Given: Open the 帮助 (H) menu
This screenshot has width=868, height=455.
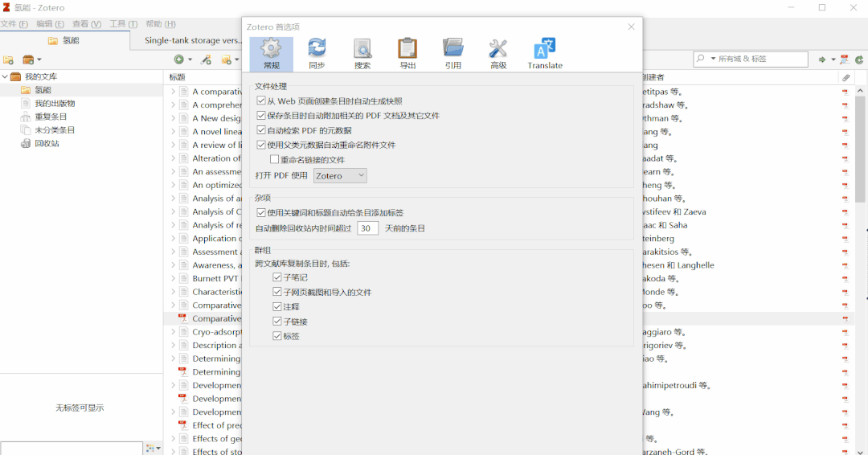Looking at the screenshot, I should [161, 24].
